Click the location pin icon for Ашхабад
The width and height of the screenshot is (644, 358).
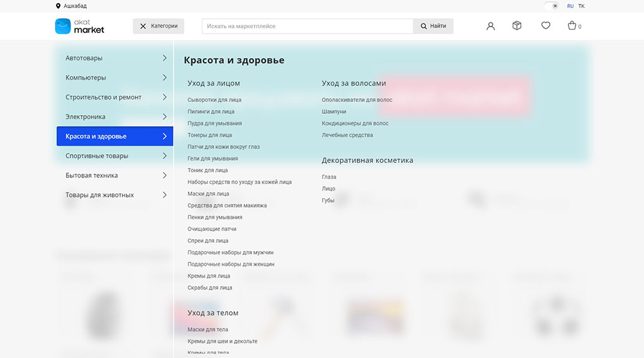pyautogui.click(x=58, y=6)
